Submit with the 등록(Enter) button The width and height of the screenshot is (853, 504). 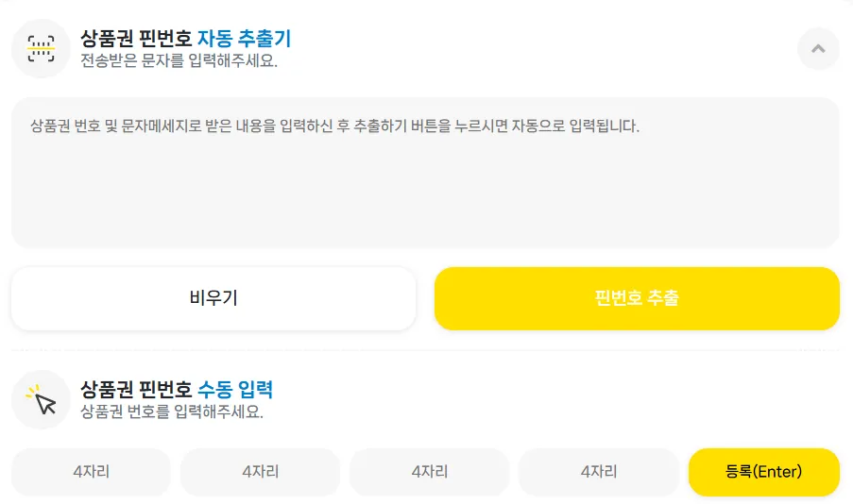pyautogui.click(x=763, y=472)
